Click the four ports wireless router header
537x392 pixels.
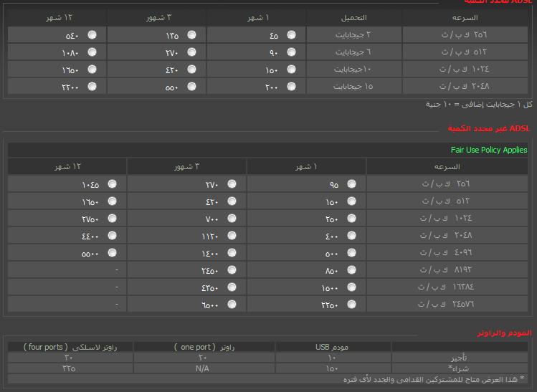70,347
